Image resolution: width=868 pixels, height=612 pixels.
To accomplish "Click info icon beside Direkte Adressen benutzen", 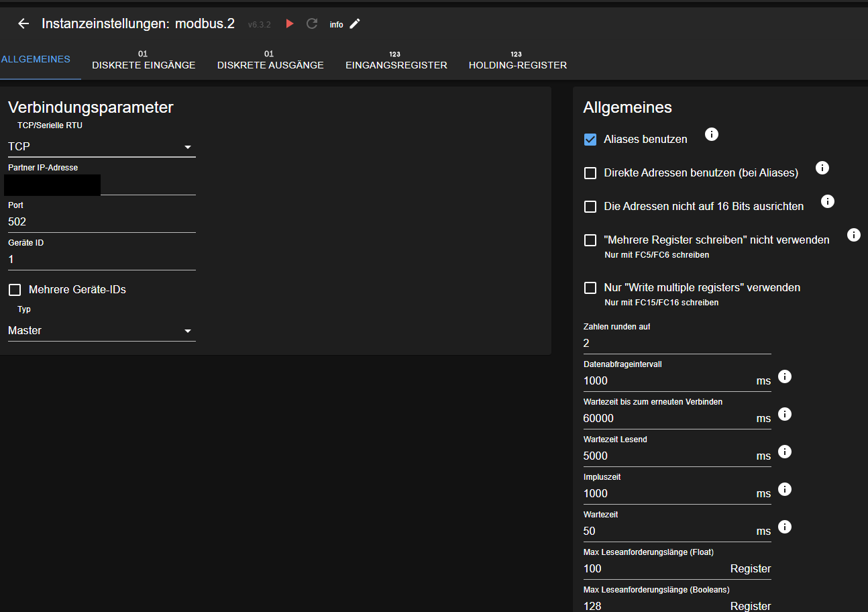I will pyautogui.click(x=822, y=168).
